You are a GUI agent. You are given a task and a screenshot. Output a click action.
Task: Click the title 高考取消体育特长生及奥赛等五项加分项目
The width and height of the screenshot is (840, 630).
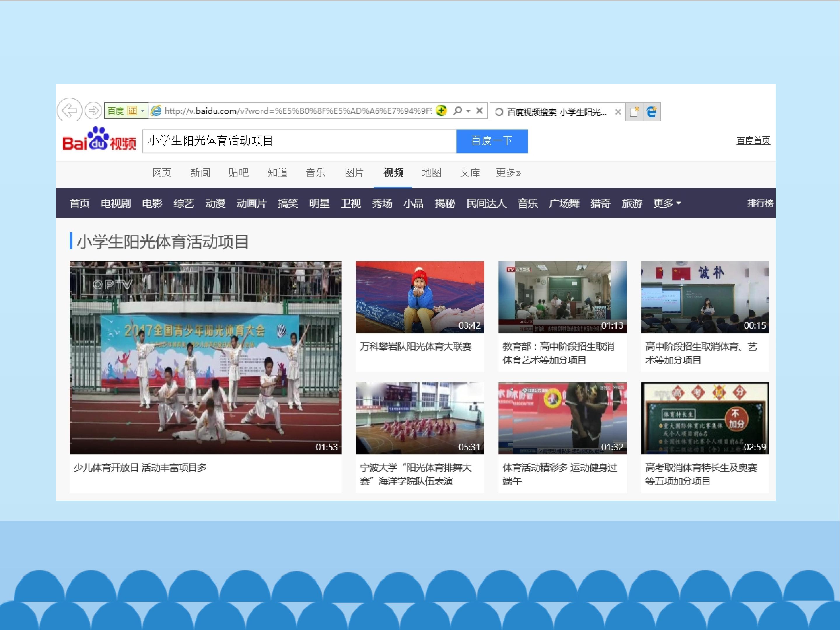click(701, 474)
